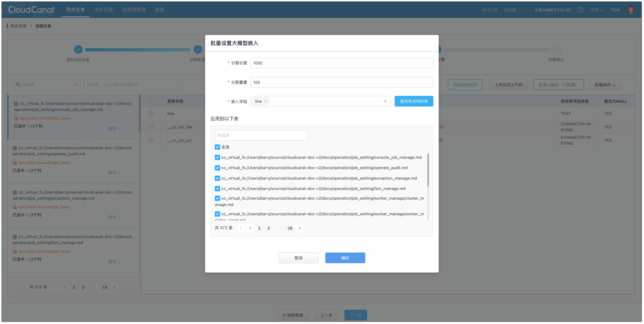Click the 确定 confirm button
The height and width of the screenshot is (324, 644).
pyautogui.click(x=345, y=258)
